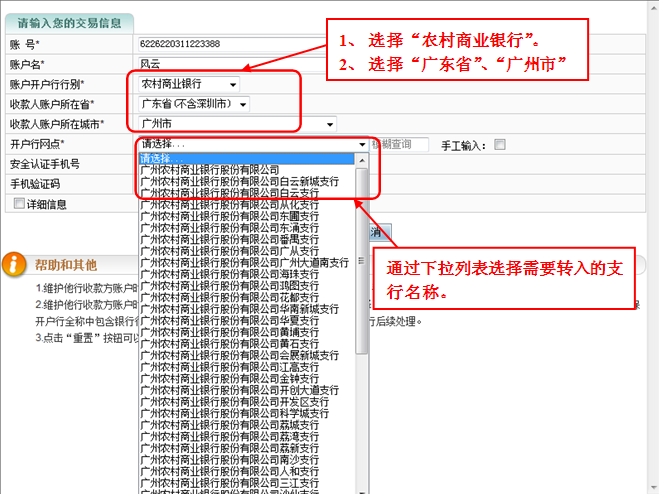The width and height of the screenshot is (659, 494).
Task: Select branch 开发区支行
Action: coord(247,402)
